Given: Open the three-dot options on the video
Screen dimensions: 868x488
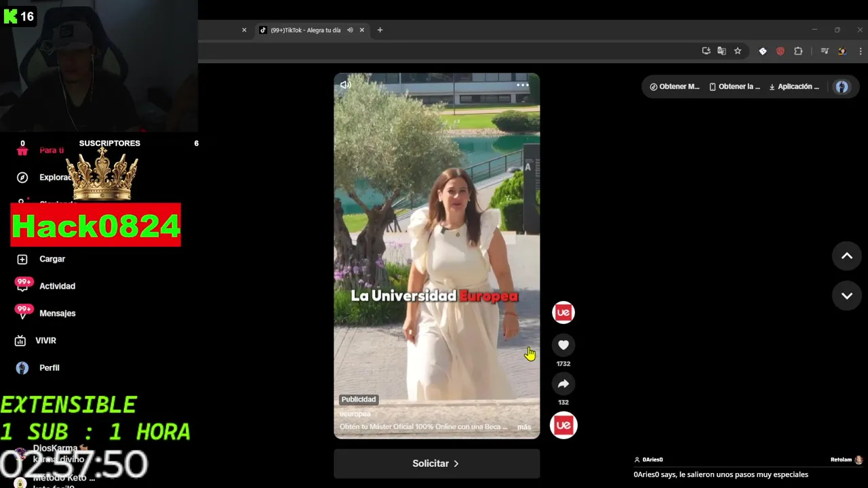Looking at the screenshot, I should [x=522, y=85].
